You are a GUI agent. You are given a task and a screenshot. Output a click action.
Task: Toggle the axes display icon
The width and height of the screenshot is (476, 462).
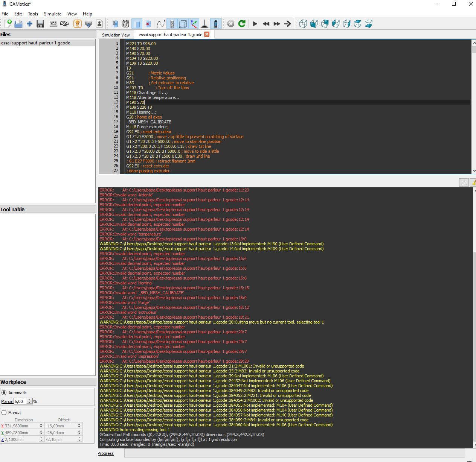(194, 24)
